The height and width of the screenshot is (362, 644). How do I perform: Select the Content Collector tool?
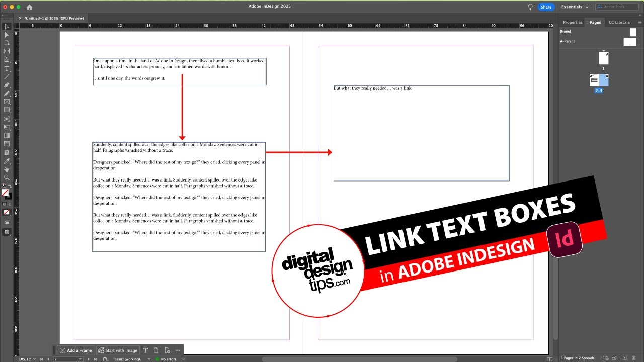(x=7, y=59)
